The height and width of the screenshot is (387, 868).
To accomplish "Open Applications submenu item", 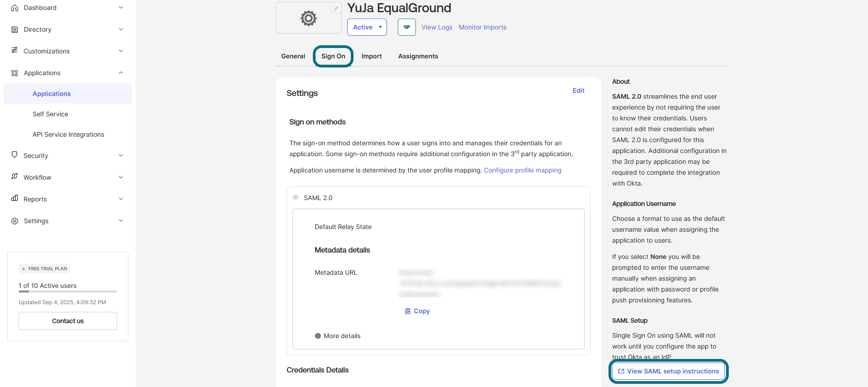I will click(x=68, y=94).
